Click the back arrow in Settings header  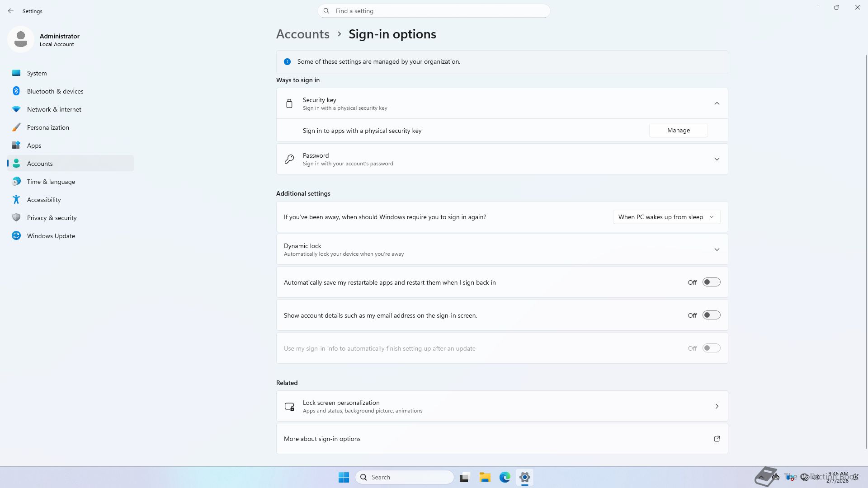pos(11,11)
